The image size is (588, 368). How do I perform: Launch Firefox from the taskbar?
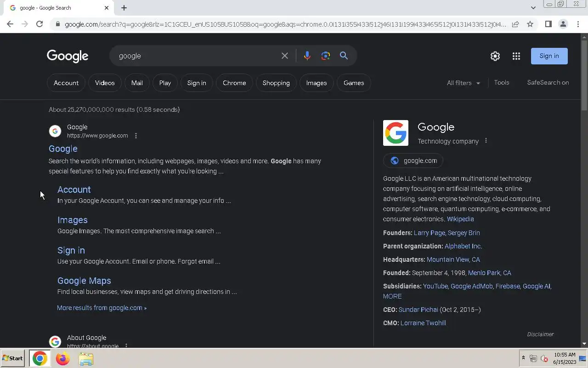(62, 358)
